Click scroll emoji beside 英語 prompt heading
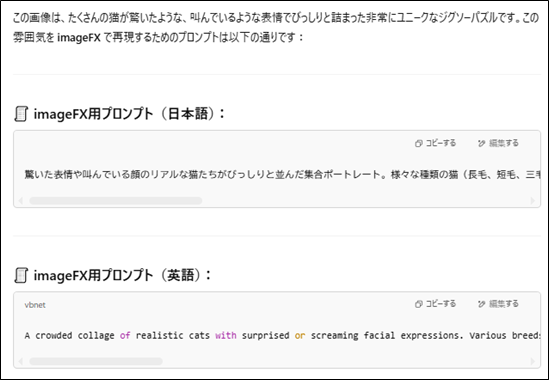This screenshot has height=380, width=549. click(x=21, y=275)
